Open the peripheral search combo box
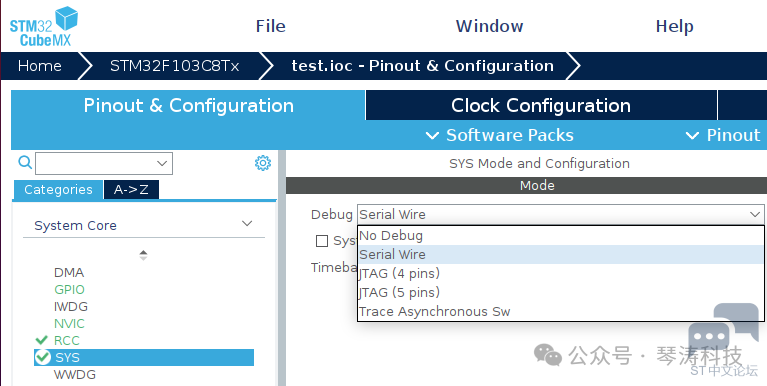 (x=104, y=163)
